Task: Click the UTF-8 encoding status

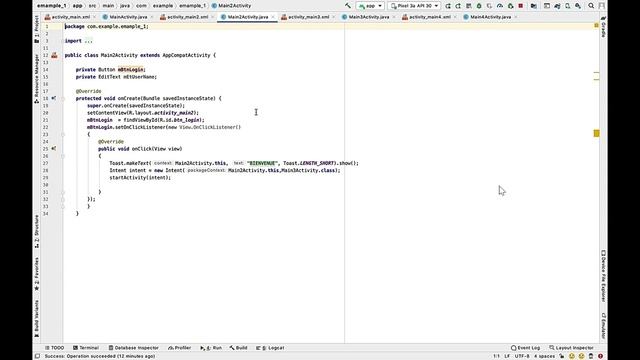Action: click(522, 356)
